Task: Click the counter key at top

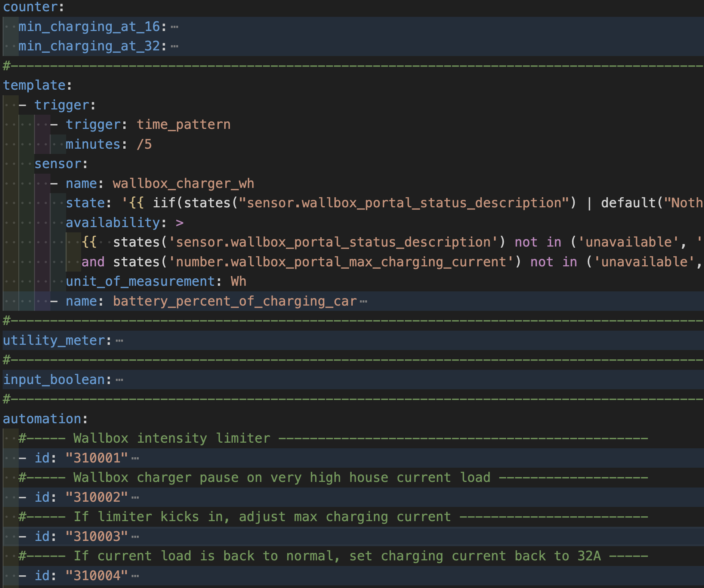Action: 30,7
